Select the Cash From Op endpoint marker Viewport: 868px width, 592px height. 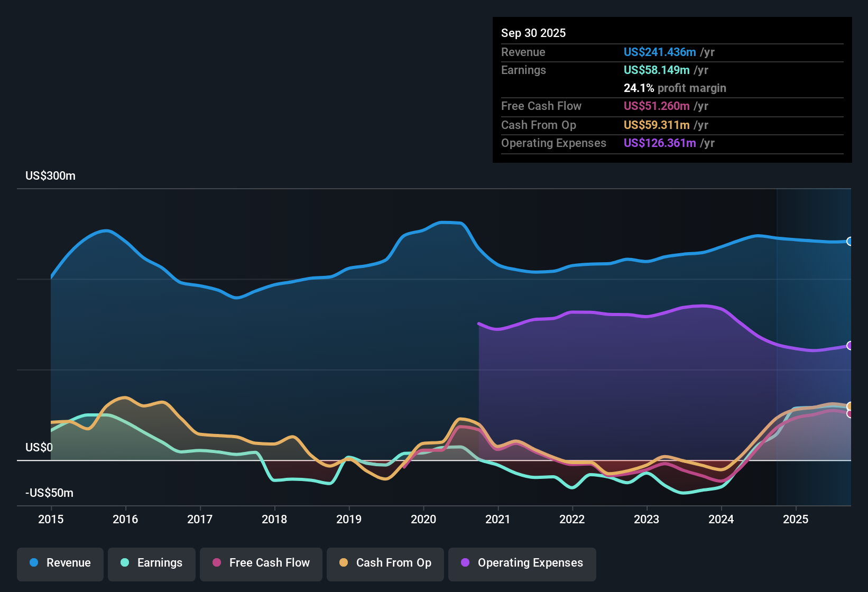coord(850,406)
